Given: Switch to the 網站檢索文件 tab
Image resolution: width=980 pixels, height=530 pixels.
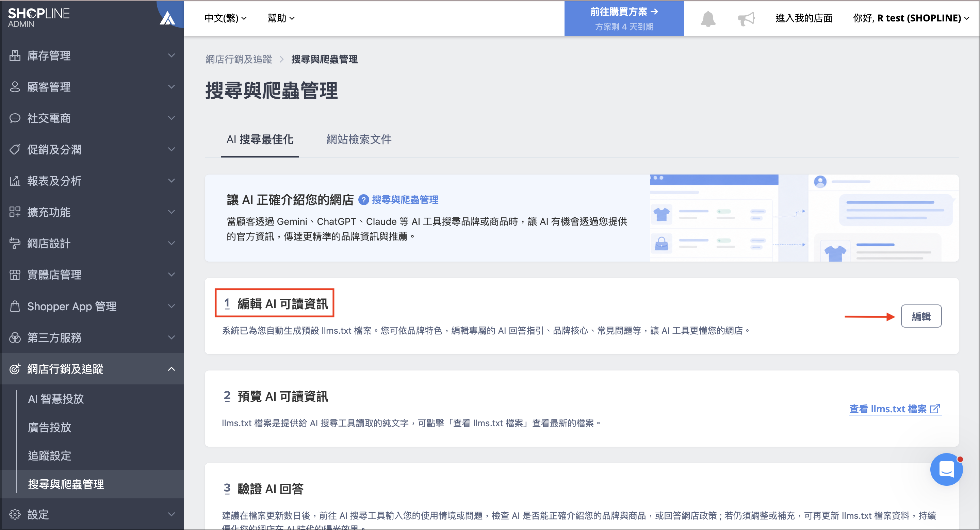Looking at the screenshot, I should [359, 139].
